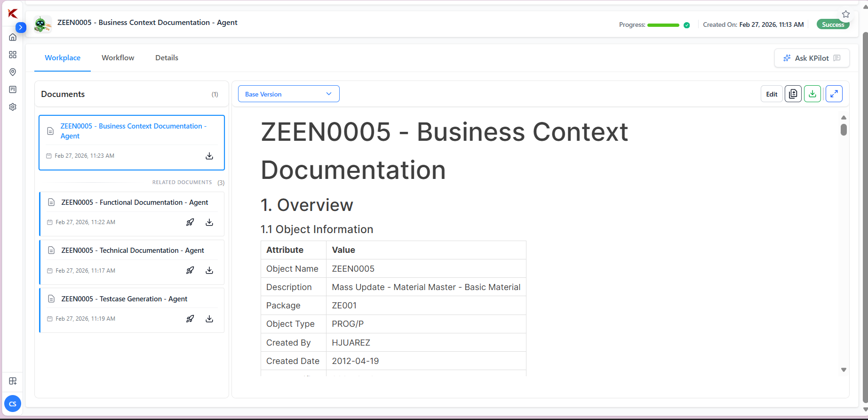Open the grid dashboard icon in sidebar
The width and height of the screenshot is (868, 420).
[x=13, y=55]
